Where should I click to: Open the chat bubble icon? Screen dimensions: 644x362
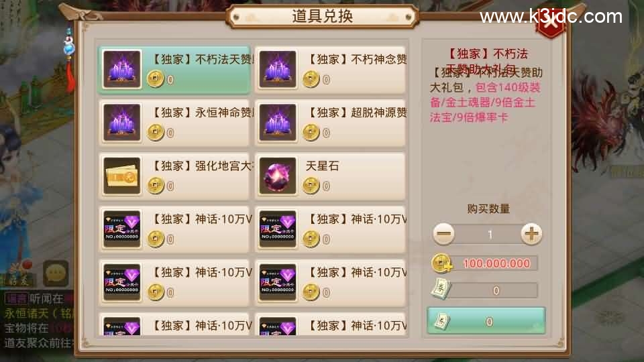56,273
